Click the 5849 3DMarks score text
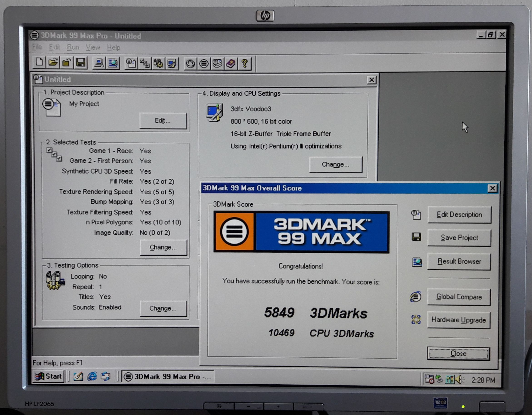Screen dimensions: 532x415 316,313
